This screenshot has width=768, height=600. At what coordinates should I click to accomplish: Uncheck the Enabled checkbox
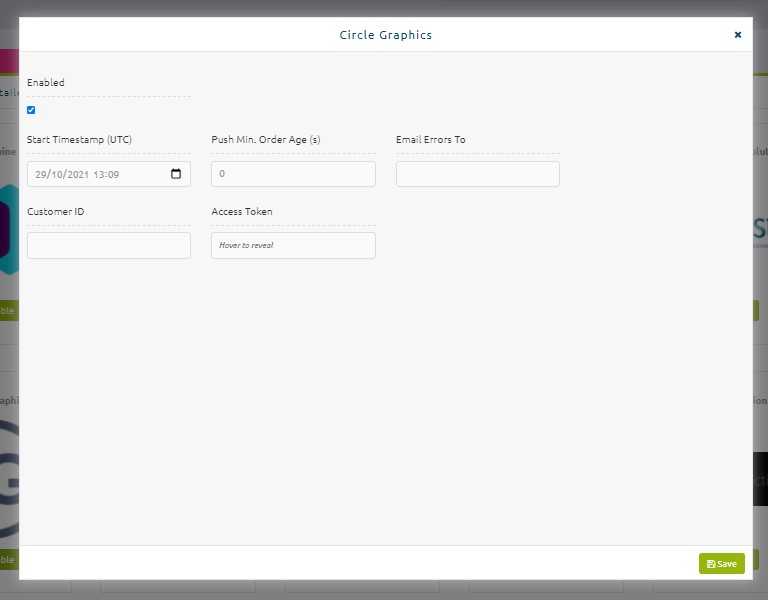pos(31,110)
